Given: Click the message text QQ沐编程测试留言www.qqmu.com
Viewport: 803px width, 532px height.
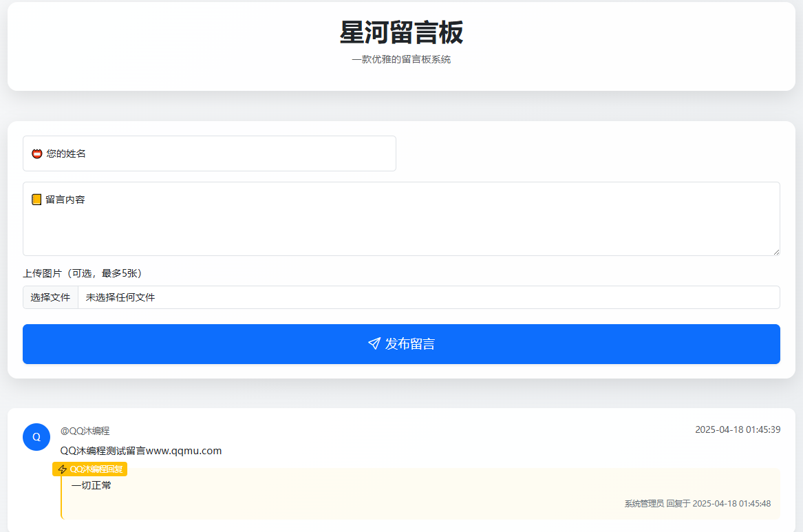Looking at the screenshot, I should tap(141, 451).
